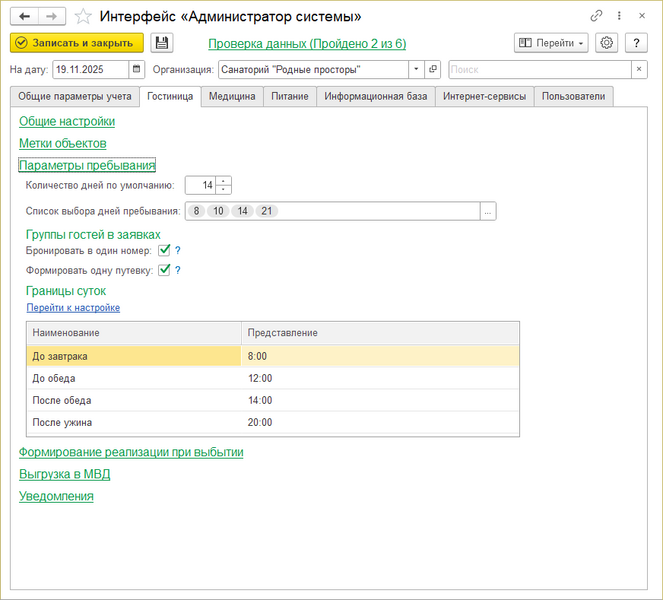This screenshot has width=663, height=600.
Task: Toggle 'Формировать одну путевку' checkbox
Action: [164, 270]
